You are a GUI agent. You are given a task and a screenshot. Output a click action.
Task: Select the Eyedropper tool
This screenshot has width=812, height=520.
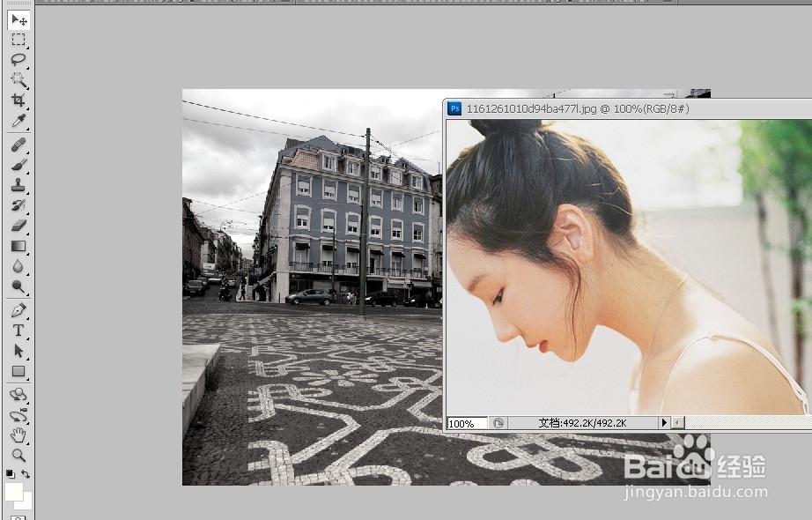pos(18,120)
